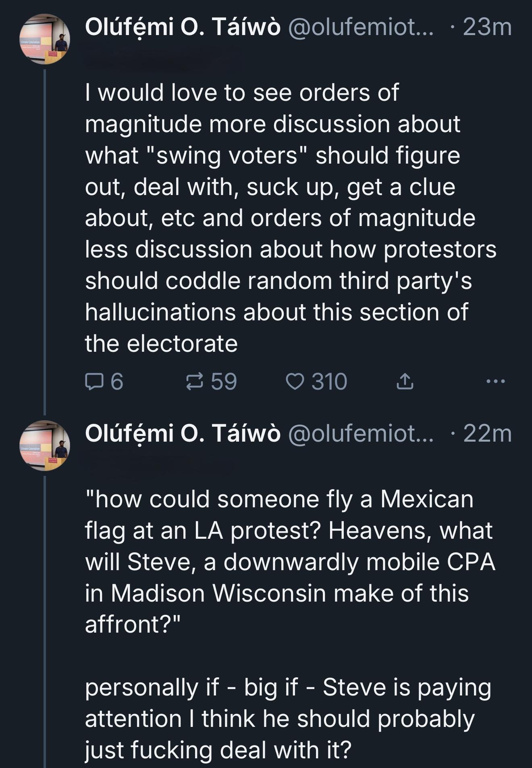Click the avatar on the 23m tweet
Viewport: 532px width, 768px height.
[45, 39]
